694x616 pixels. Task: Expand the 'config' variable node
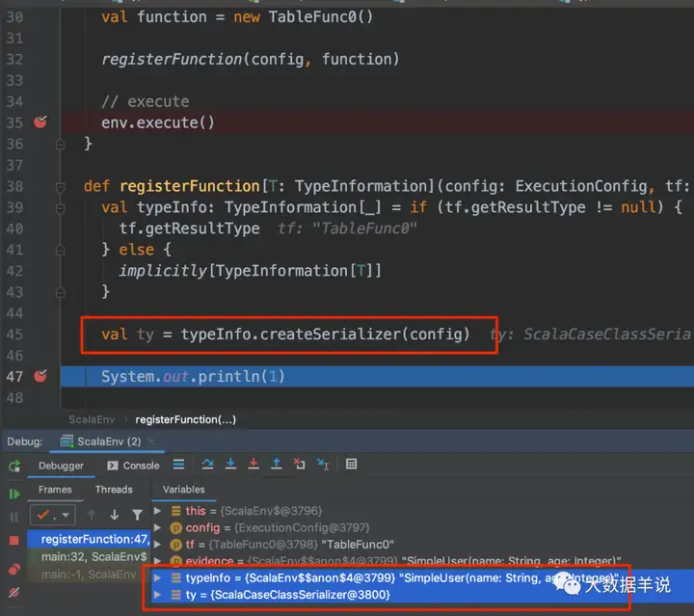click(157, 527)
